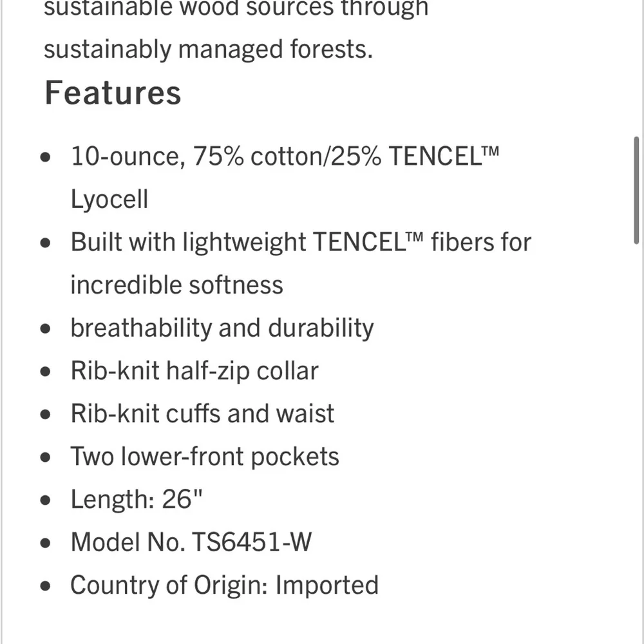Click 'Rib-knit cuffs and waist' feature
Screen dimensions: 644x644
pos(202,413)
